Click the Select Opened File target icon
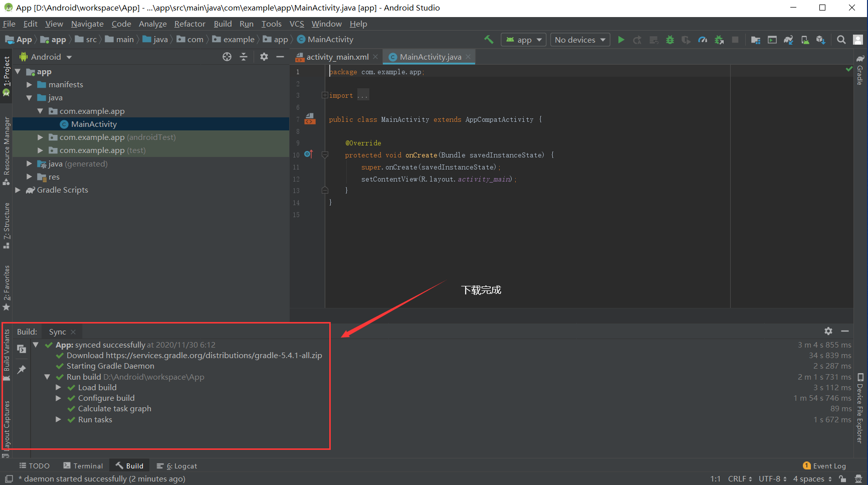This screenshot has height=485, width=868. [x=227, y=57]
